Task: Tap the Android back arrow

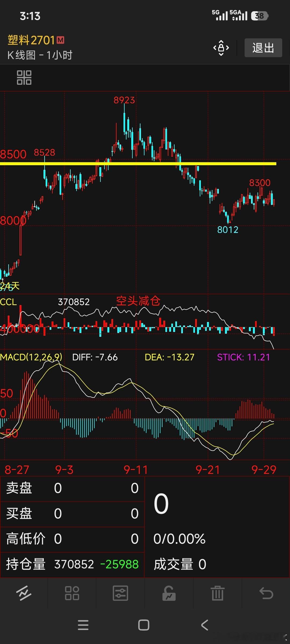Action: click(205, 625)
